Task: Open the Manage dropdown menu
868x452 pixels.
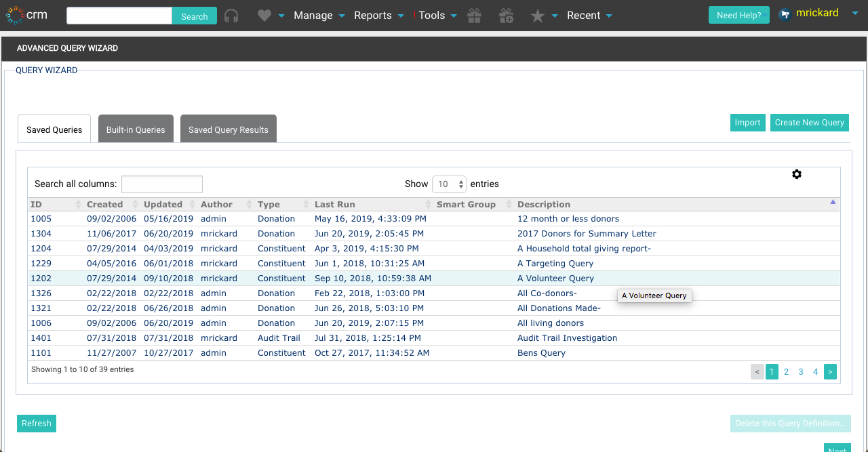Action: [x=314, y=15]
